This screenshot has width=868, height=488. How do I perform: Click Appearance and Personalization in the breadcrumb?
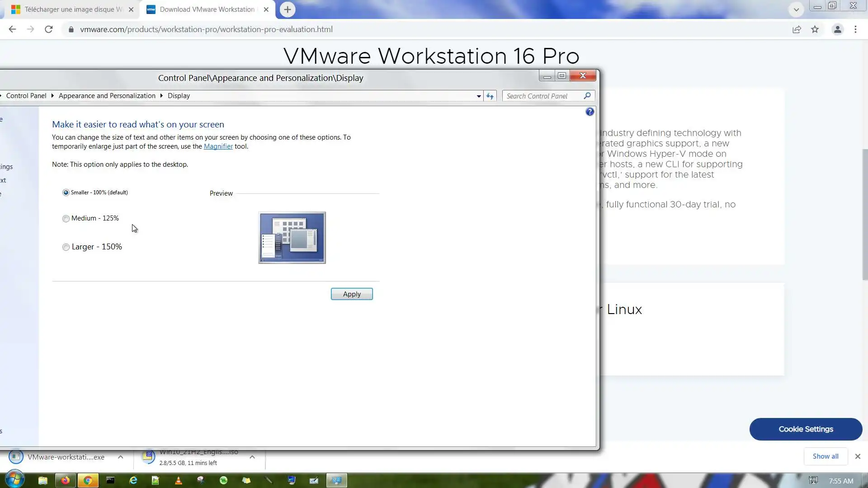107,96
